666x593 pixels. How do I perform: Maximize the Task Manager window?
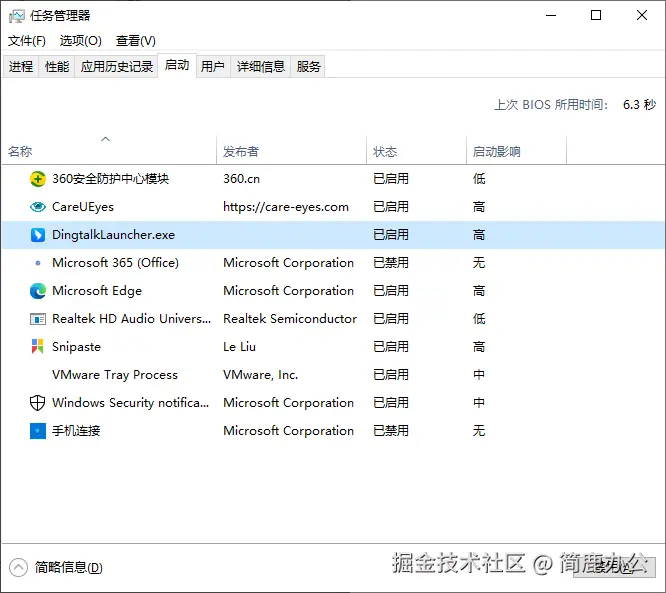[596, 16]
